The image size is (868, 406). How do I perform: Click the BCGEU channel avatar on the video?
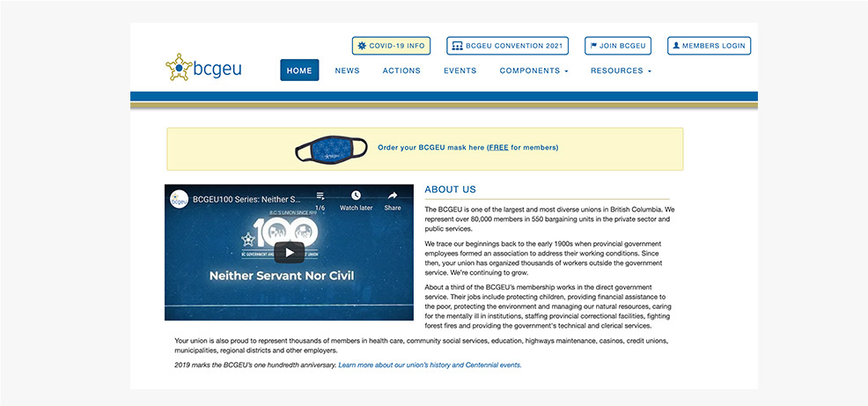coord(179,199)
